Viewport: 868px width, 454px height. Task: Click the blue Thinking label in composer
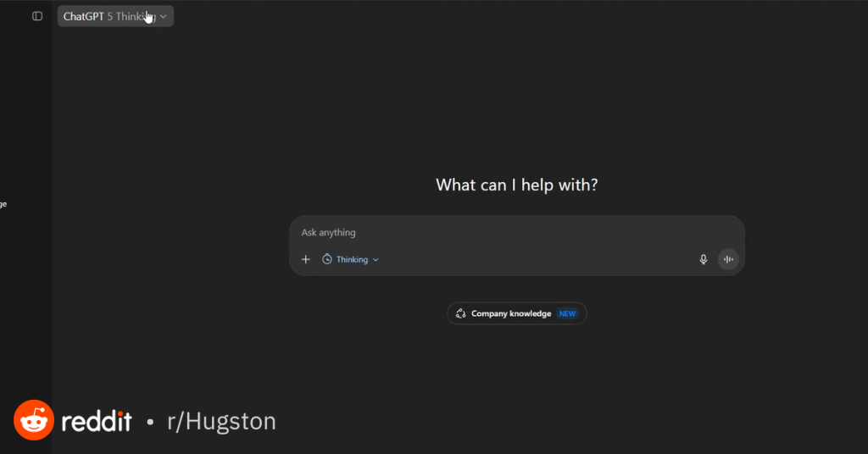352,260
